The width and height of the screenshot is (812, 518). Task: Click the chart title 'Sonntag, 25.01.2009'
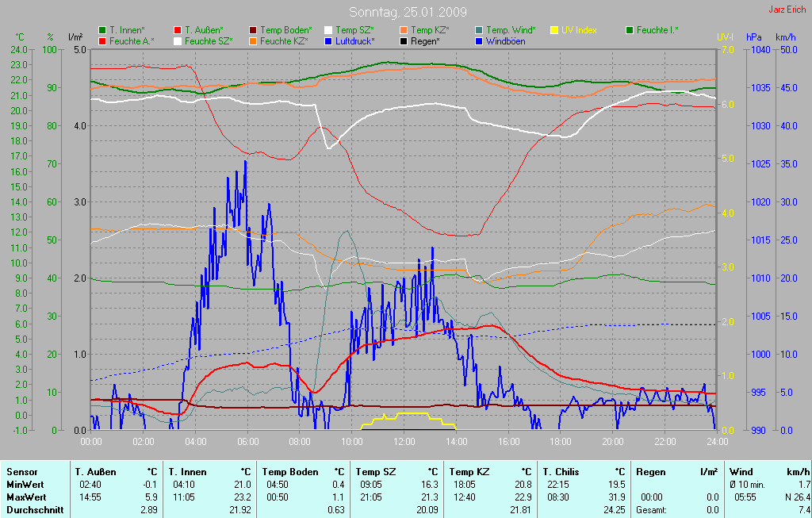click(408, 12)
